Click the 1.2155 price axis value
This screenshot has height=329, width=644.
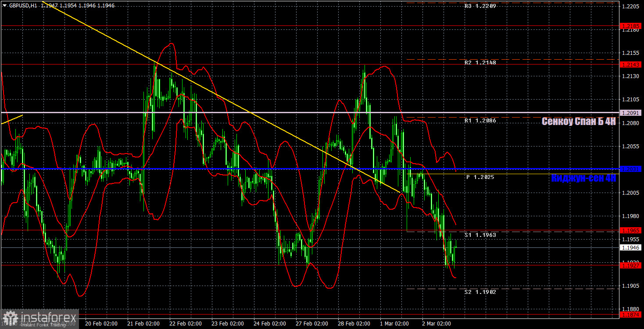point(630,53)
